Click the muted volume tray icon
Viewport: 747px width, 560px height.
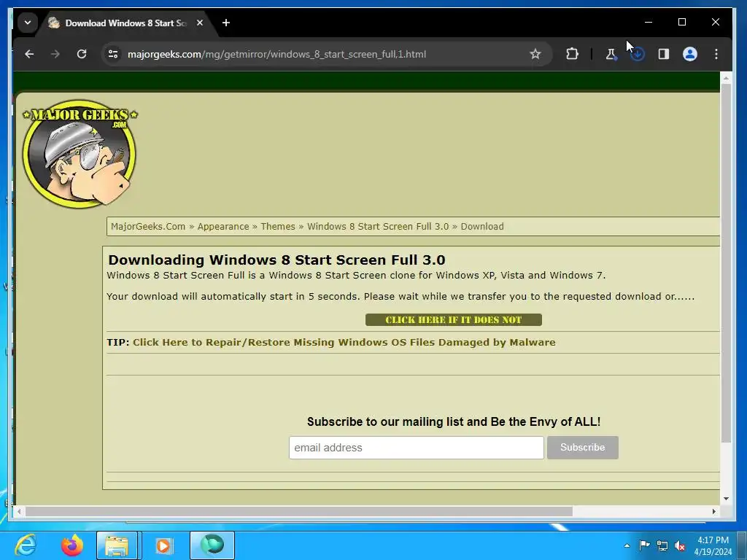click(x=681, y=545)
